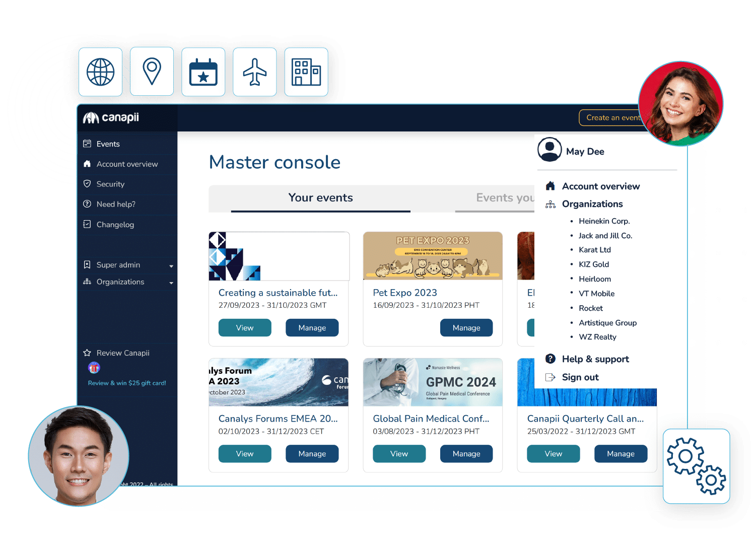Open the Changelog page
The height and width of the screenshot is (546, 756).
115,224
